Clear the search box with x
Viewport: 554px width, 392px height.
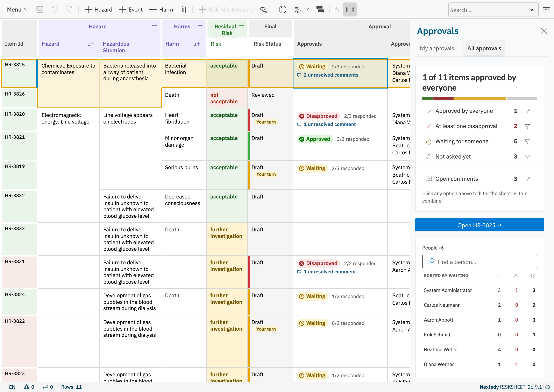click(x=532, y=10)
